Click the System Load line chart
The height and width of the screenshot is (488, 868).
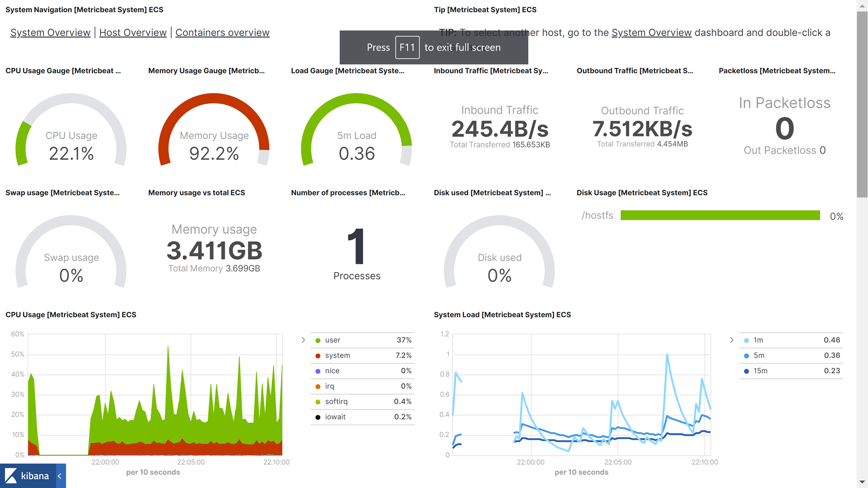(x=581, y=395)
